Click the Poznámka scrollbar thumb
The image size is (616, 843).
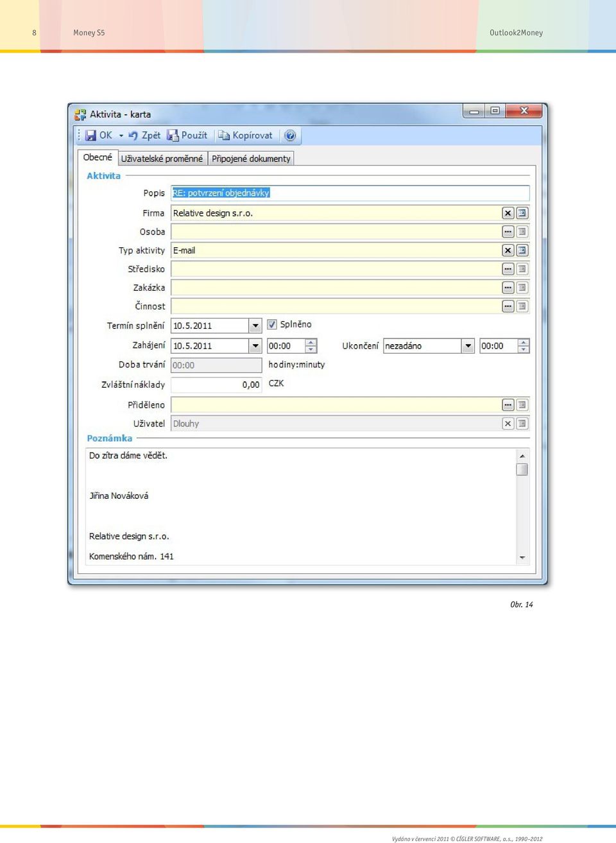click(522, 469)
